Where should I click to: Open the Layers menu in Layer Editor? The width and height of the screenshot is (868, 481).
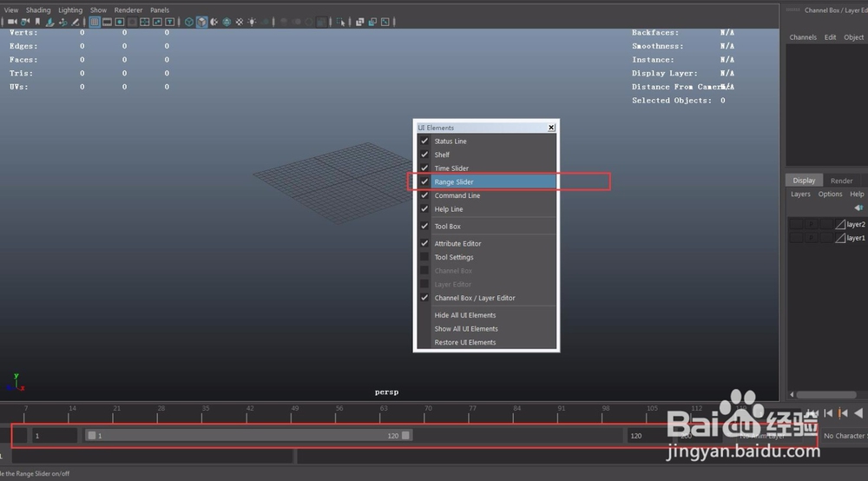(800, 194)
